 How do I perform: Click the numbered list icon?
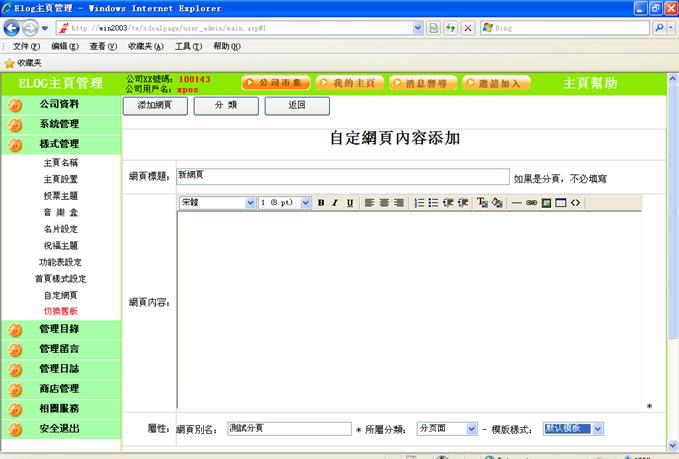click(418, 203)
